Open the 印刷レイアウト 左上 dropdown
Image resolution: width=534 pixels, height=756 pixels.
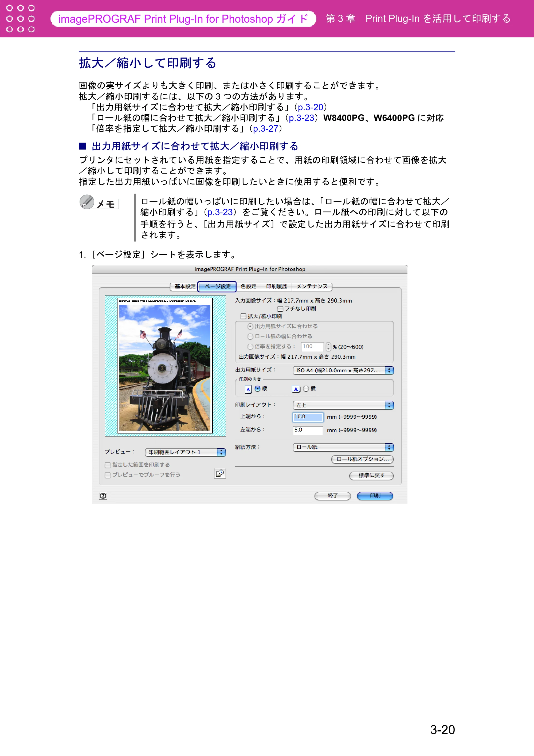[343, 405]
